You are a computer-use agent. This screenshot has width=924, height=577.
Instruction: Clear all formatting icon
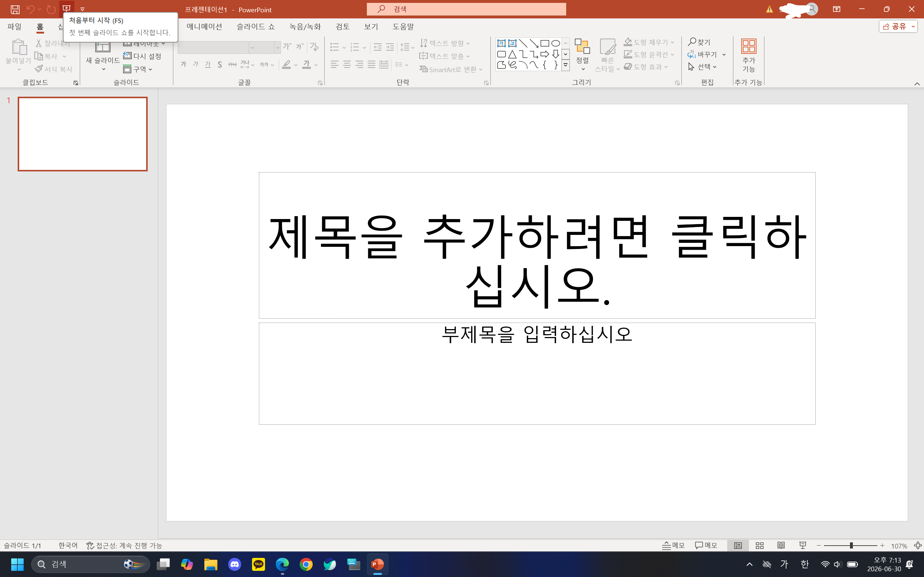(314, 47)
